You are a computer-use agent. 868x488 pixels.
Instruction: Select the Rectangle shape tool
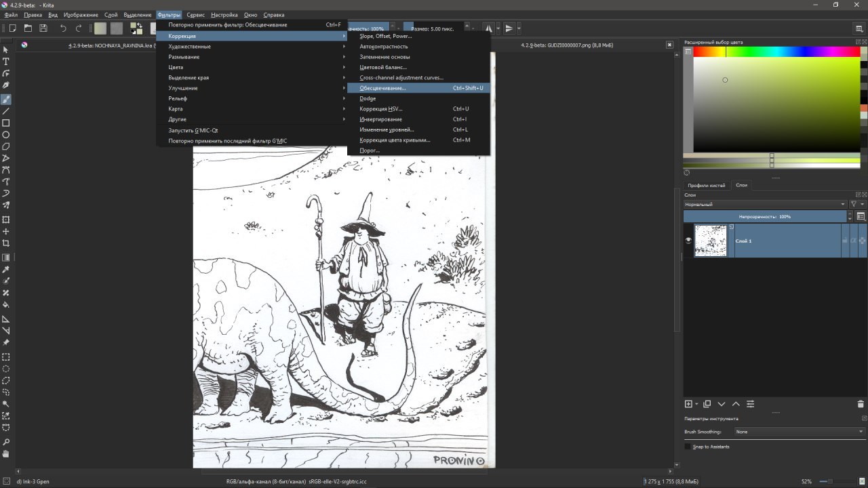point(6,123)
